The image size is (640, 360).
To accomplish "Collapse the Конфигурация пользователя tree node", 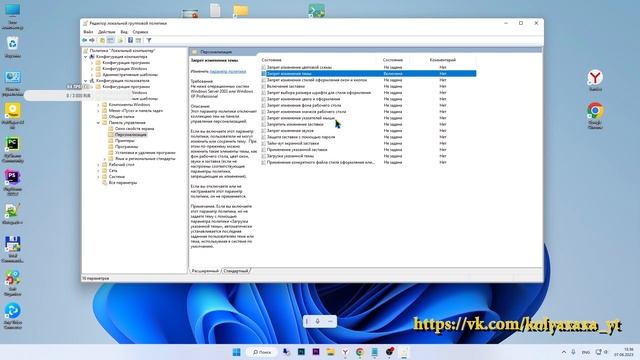I will (x=86, y=81).
